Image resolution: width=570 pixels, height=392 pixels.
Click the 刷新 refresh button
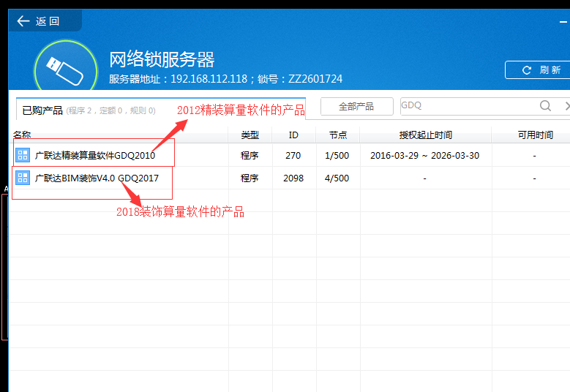click(x=538, y=69)
